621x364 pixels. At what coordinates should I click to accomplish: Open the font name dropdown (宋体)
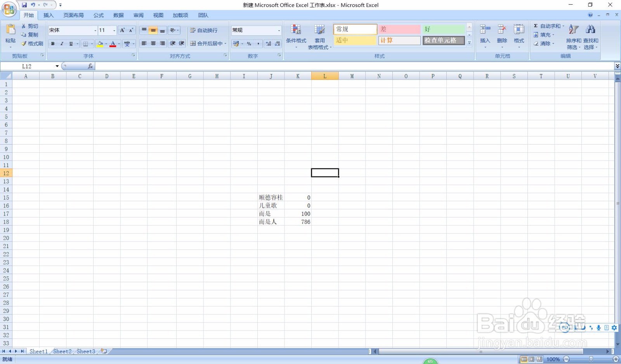pyautogui.click(x=95, y=30)
